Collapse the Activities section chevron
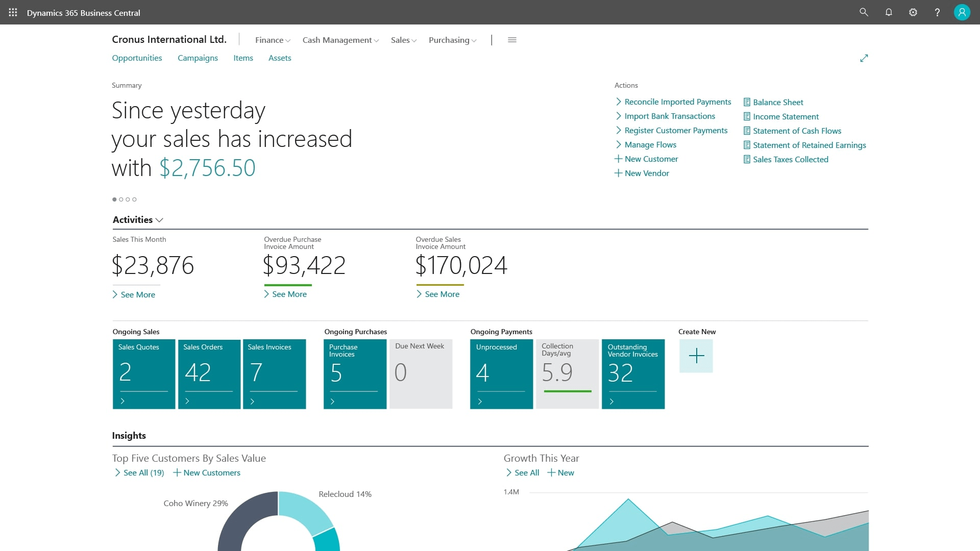This screenshot has width=980, height=551. tap(159, 220)
